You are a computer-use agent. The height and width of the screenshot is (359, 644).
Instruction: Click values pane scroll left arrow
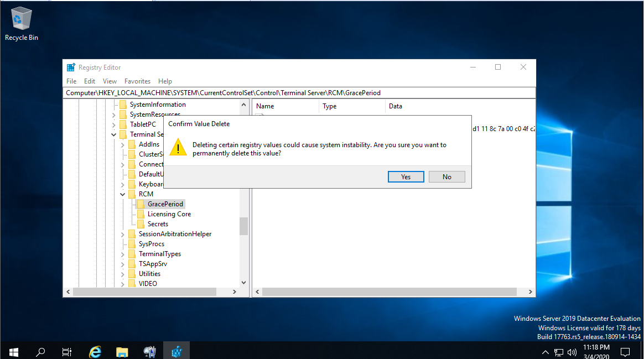point(257,292)
